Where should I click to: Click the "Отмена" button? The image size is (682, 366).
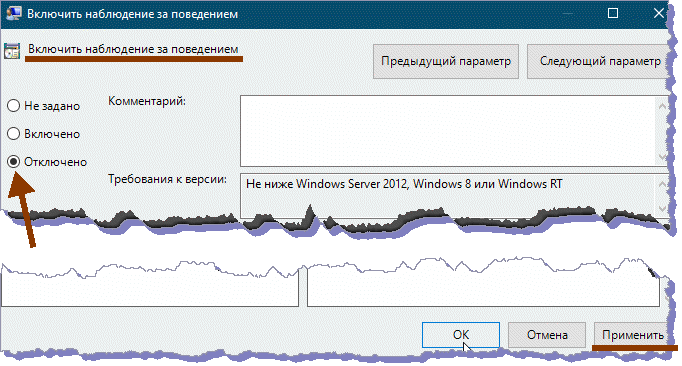(x=547, y=335)
